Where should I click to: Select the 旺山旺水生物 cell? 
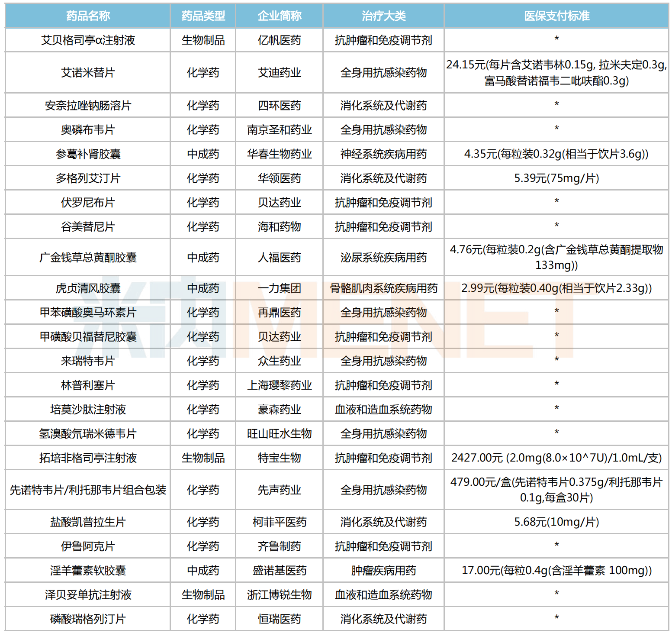click(279, 434)
